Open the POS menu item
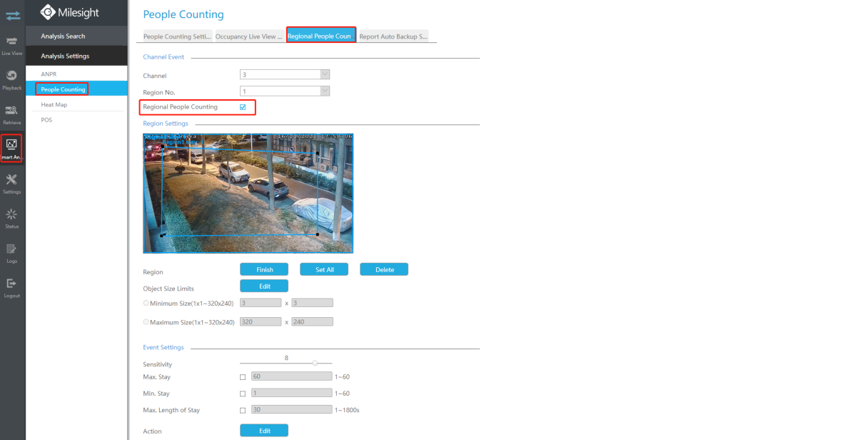The image size is (868, 440). click(x=76, y=120)
